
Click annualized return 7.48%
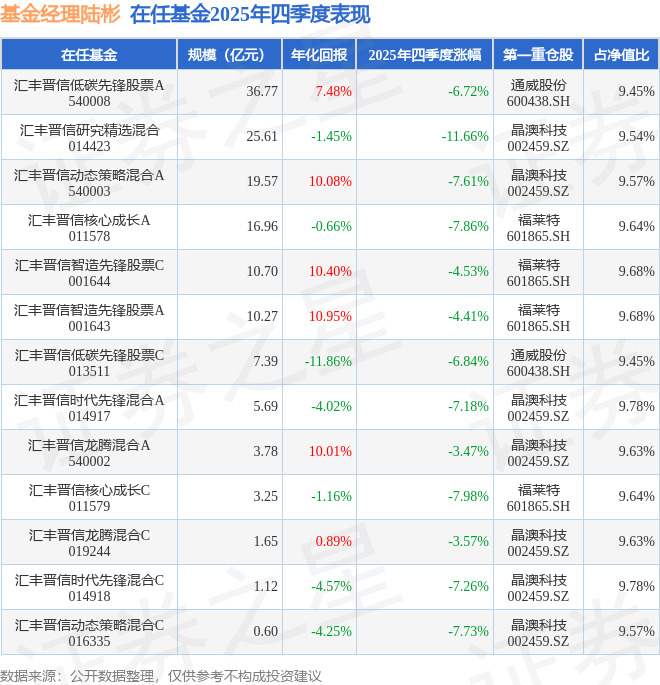coord(334,91)
